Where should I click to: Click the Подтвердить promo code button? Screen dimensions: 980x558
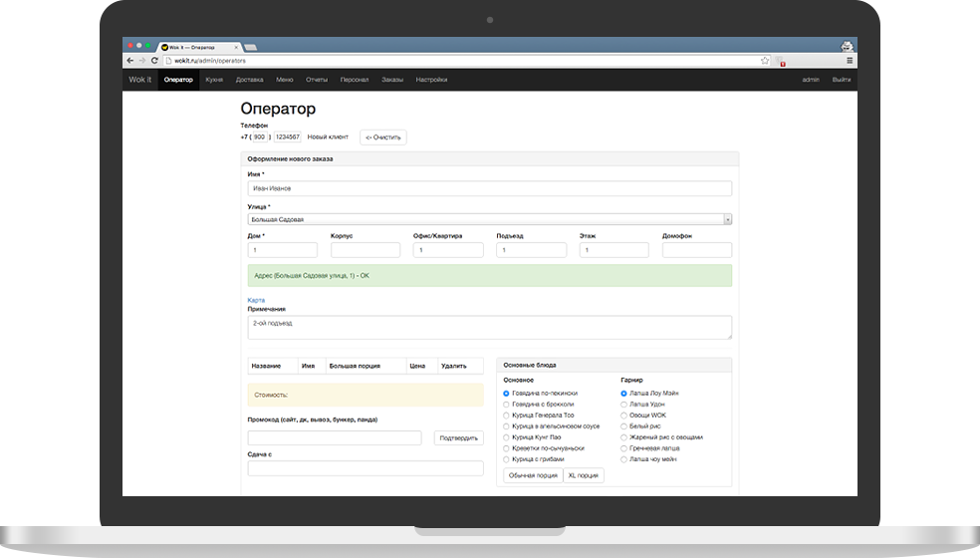pyautogui.click(x=458, y=438)
